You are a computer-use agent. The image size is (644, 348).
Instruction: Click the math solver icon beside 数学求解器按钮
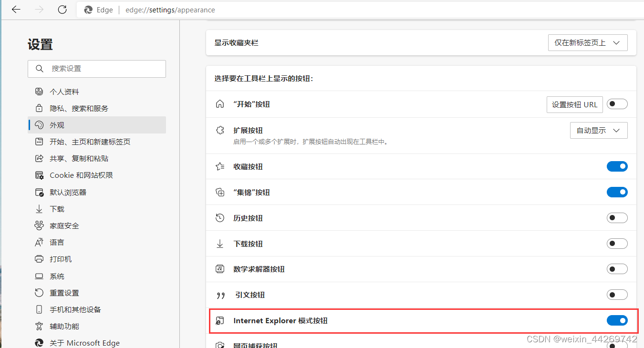tap(220, 269)
